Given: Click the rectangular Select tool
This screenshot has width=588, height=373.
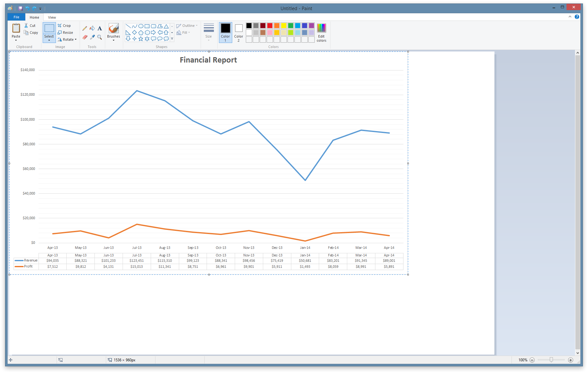Looking at the screenshot, I should [x=49, y=28].
